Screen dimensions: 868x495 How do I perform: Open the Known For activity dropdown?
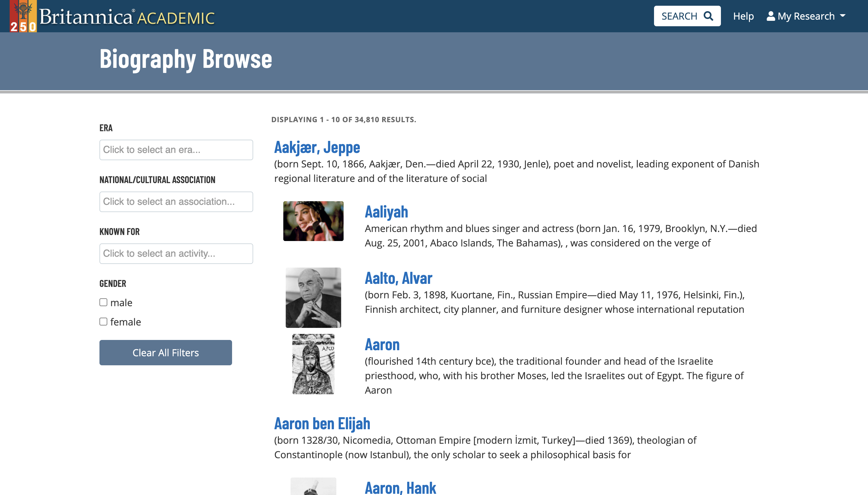pyautogui.click(x=176, y=253)
